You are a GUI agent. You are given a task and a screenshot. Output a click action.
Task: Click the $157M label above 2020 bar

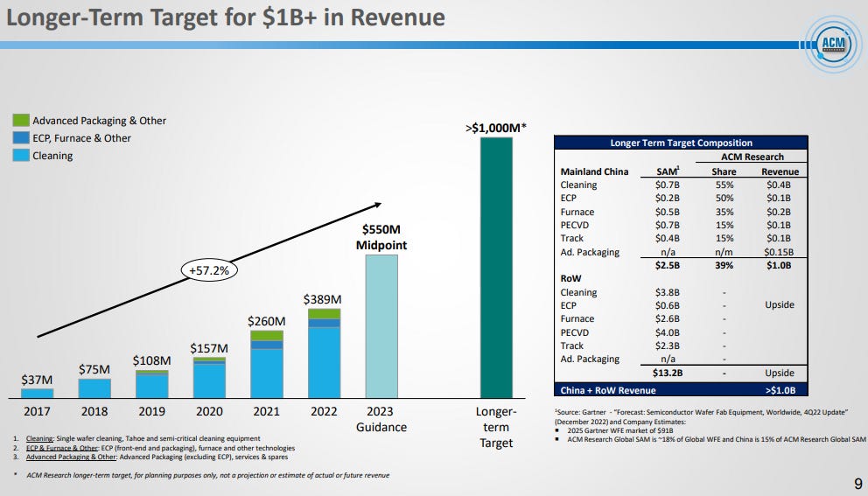coord(209,348)
